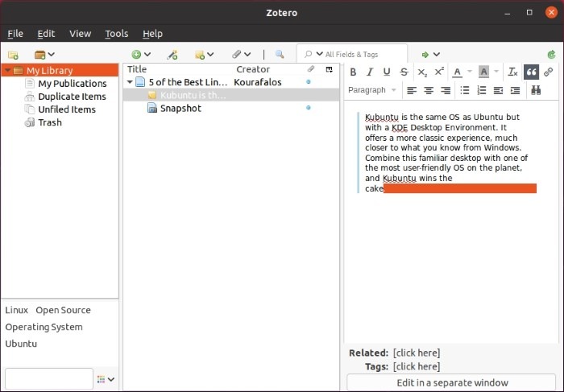Toggle Underline formatting in note editor
This screenshot has width=564, height=392.
[x=387, y=72]
